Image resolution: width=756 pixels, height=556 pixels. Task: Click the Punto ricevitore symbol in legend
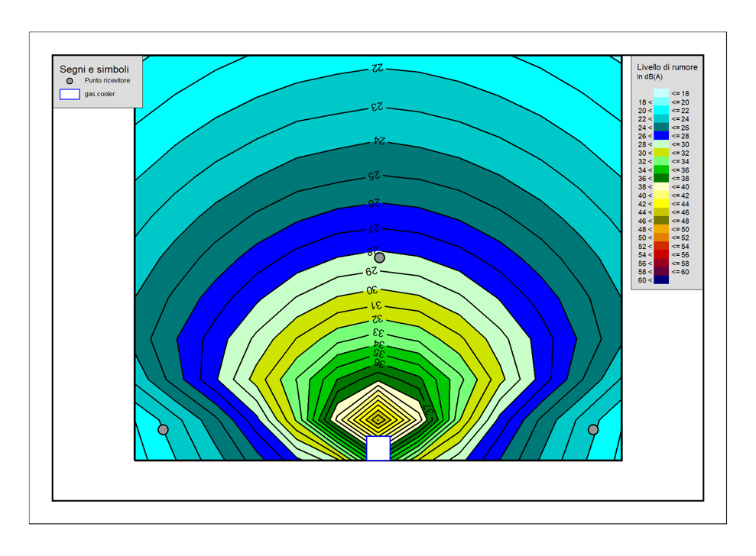70,81
